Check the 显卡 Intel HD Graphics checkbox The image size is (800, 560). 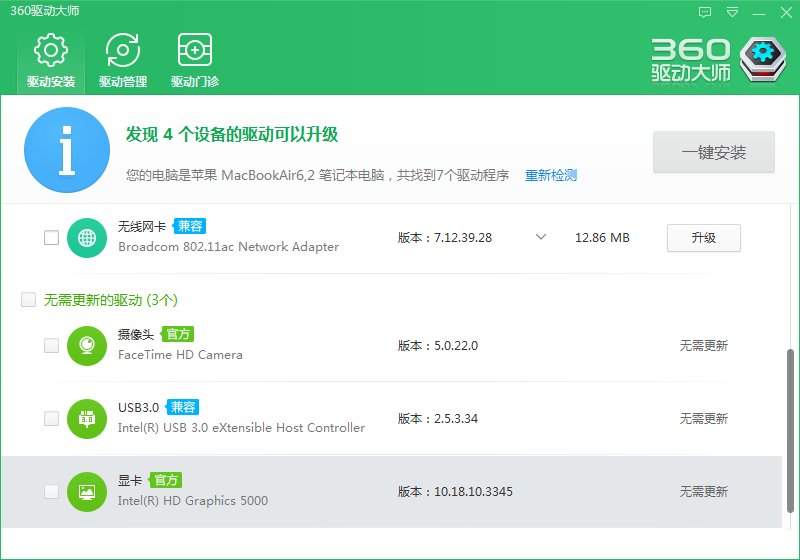[x=52, y=492]
